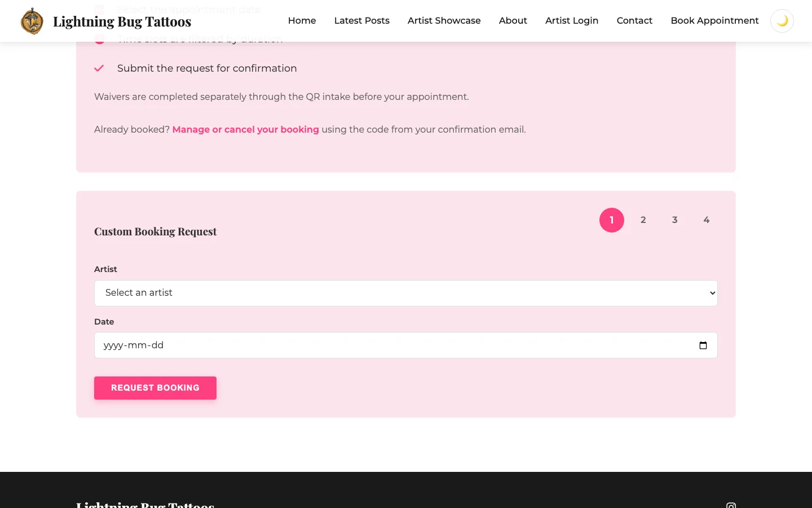This screenshot has height=508, width=812.
Task: Go to the Contact page
Action: click(x=634, y=21)
